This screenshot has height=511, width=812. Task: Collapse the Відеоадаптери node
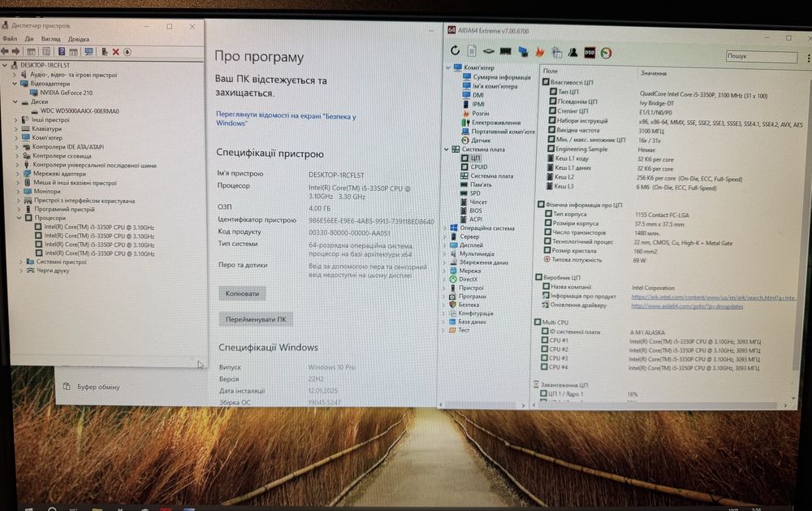tap(15, 84)
